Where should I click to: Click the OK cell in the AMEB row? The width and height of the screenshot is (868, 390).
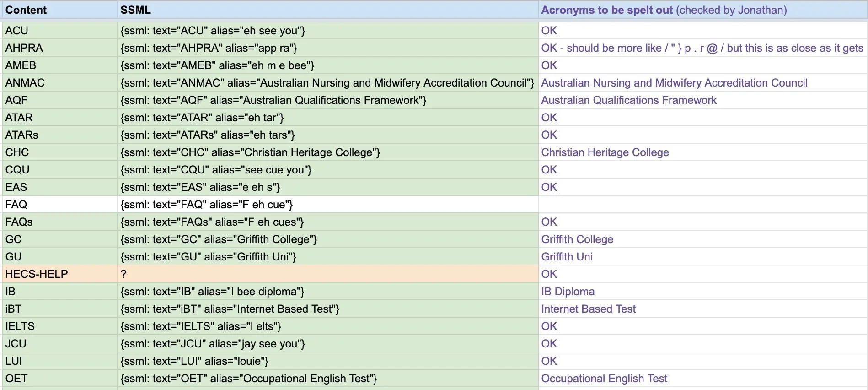tap(702, 65)
